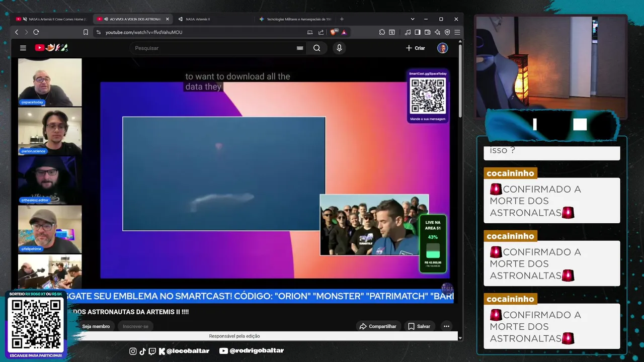The width and height of the screenshot is (644, 362).
Task: Switch to NASA's Artemis II Crew Comes Home tab
Action: coord(52,19)
